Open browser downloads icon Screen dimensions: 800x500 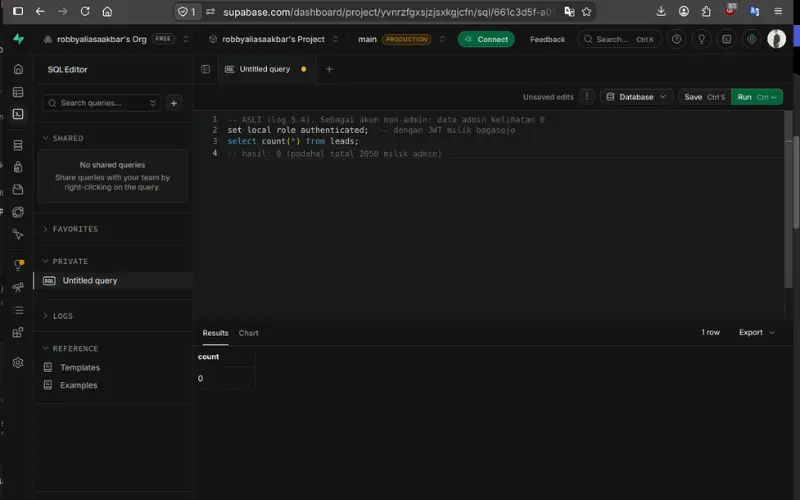(661, 11)
